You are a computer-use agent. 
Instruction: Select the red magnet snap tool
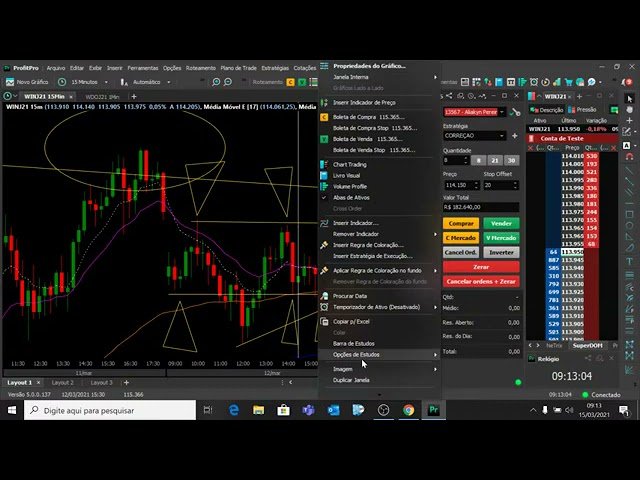629,156
